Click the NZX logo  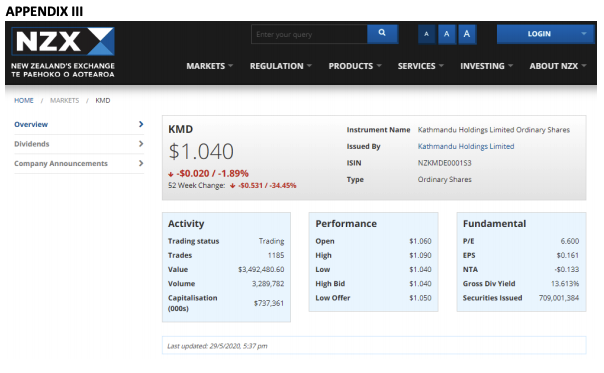(63, 52)
